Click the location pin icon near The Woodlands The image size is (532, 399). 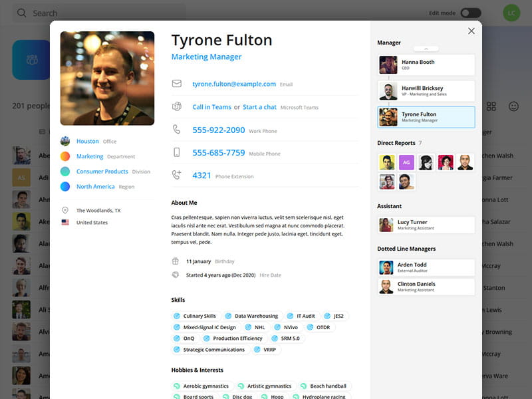click(65, 210)
